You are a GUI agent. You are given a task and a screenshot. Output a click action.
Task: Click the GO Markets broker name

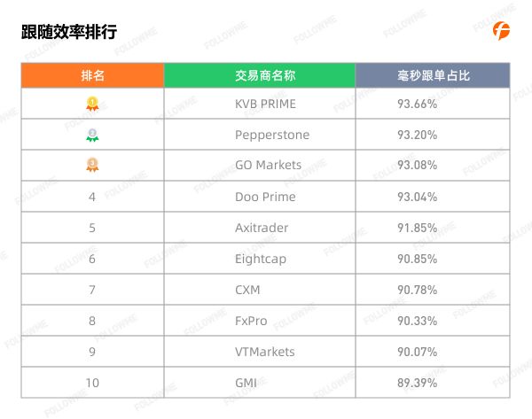[x=268, y=165]
